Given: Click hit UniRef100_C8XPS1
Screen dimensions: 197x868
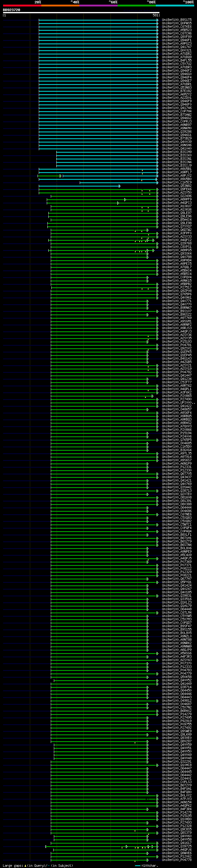Looking at the screenshot, I should pos(177,247).
